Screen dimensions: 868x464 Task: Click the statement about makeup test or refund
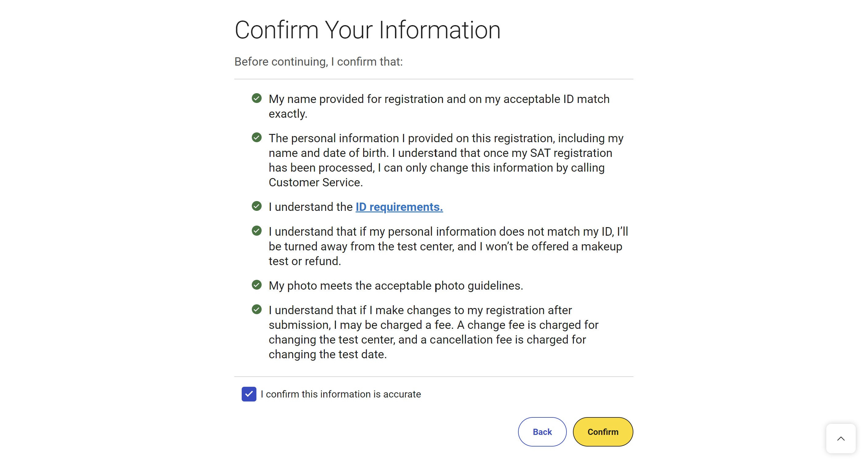448,246
